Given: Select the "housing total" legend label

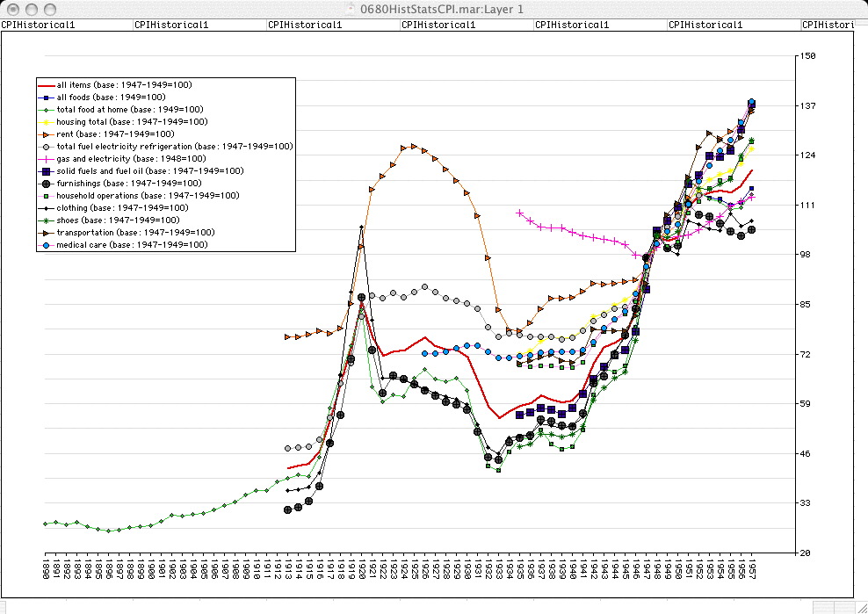Looking at the screenshot, I should [132, 122].
